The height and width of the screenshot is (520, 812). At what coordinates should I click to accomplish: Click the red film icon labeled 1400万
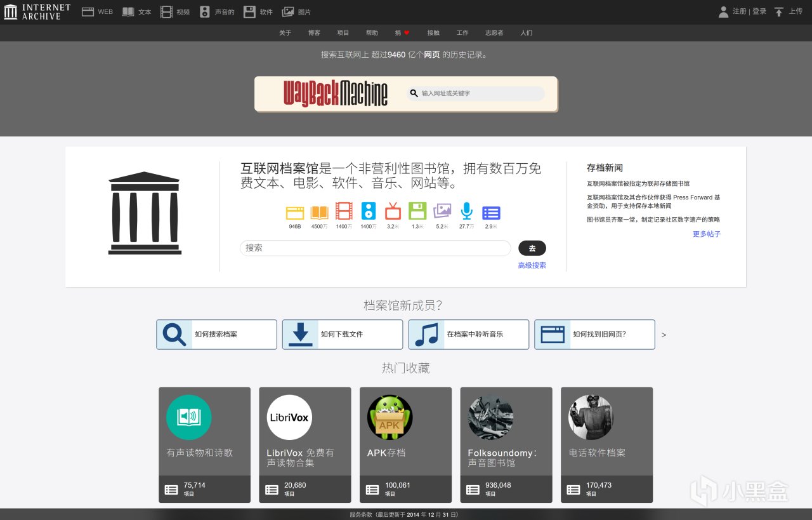tap(344, 211)
